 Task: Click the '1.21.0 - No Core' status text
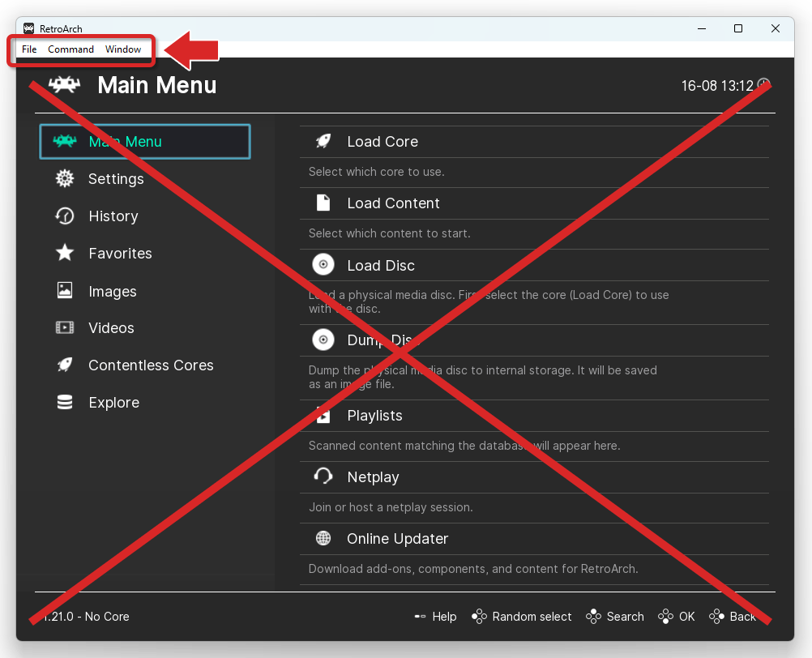click(x=85, y=617)
